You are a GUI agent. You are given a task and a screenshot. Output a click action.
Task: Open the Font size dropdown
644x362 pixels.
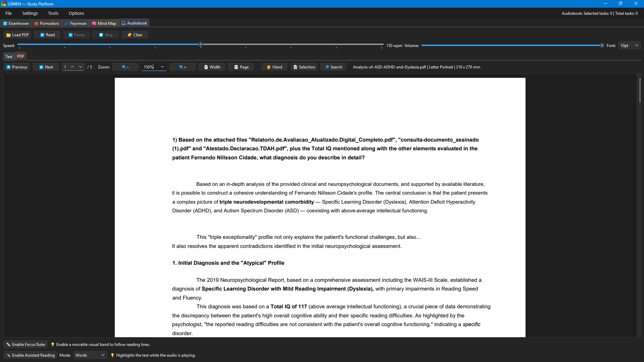click(x=630, y=46)
